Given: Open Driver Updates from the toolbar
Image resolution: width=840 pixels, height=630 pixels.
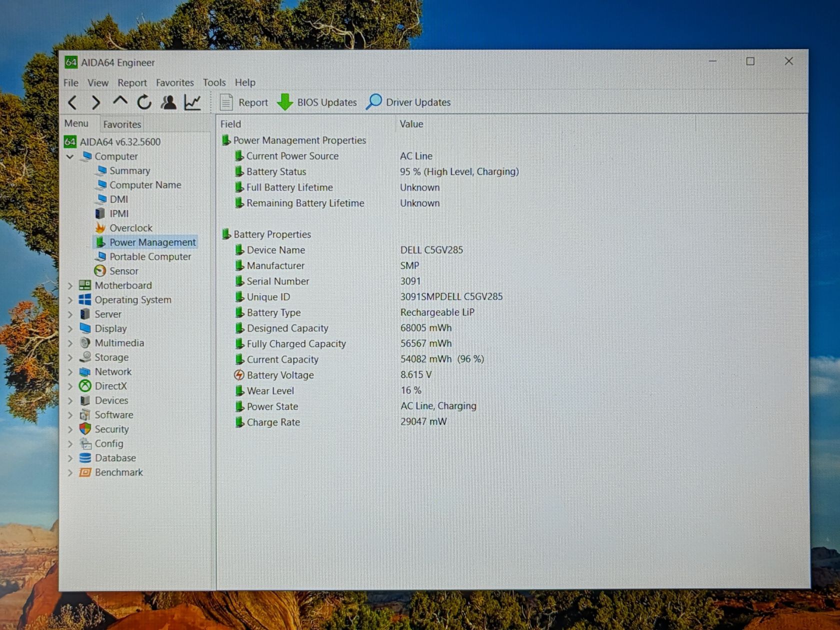Looking at the screenshot, I should (x=408, y=102).
